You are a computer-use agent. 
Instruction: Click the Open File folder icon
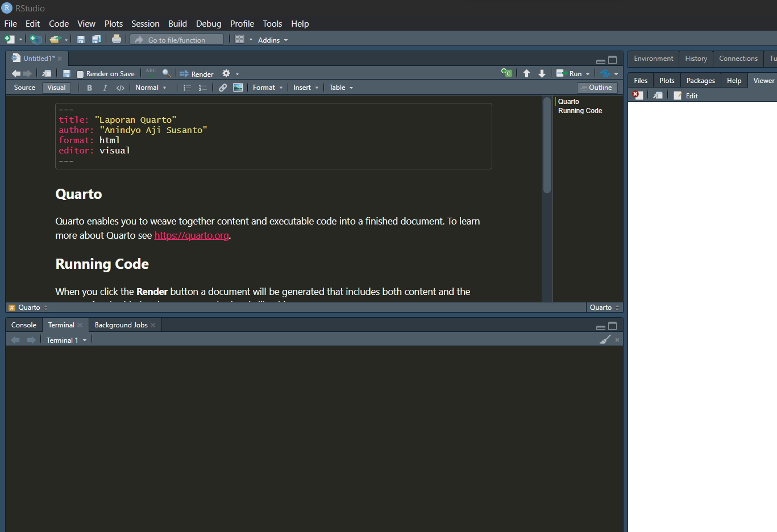pos(55,39)
